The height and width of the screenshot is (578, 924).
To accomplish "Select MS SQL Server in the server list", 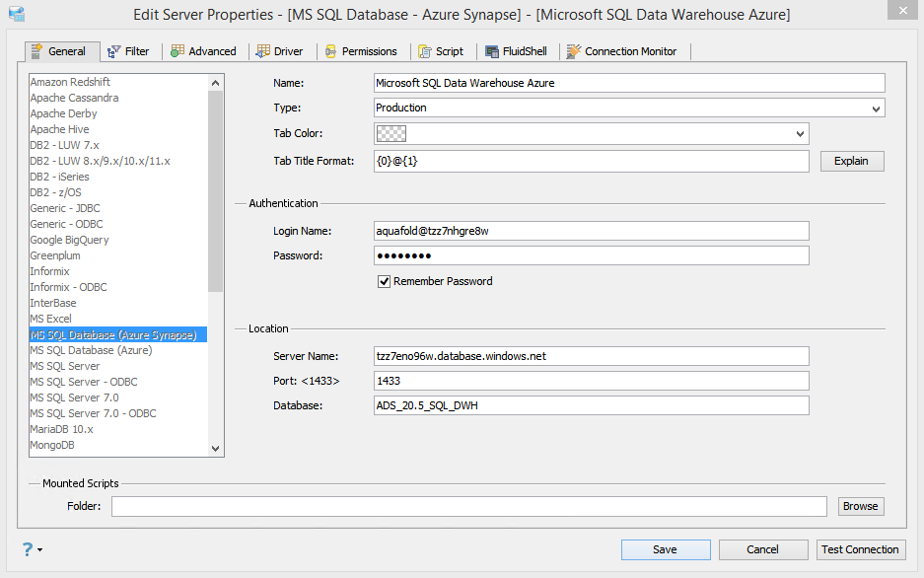I will (65, 366).
